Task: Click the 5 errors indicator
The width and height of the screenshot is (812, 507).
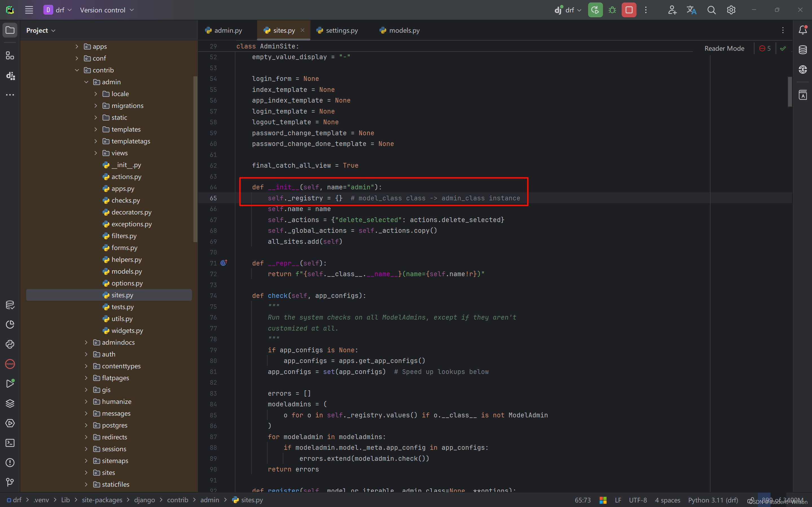Action: click(x=765, y=49)
